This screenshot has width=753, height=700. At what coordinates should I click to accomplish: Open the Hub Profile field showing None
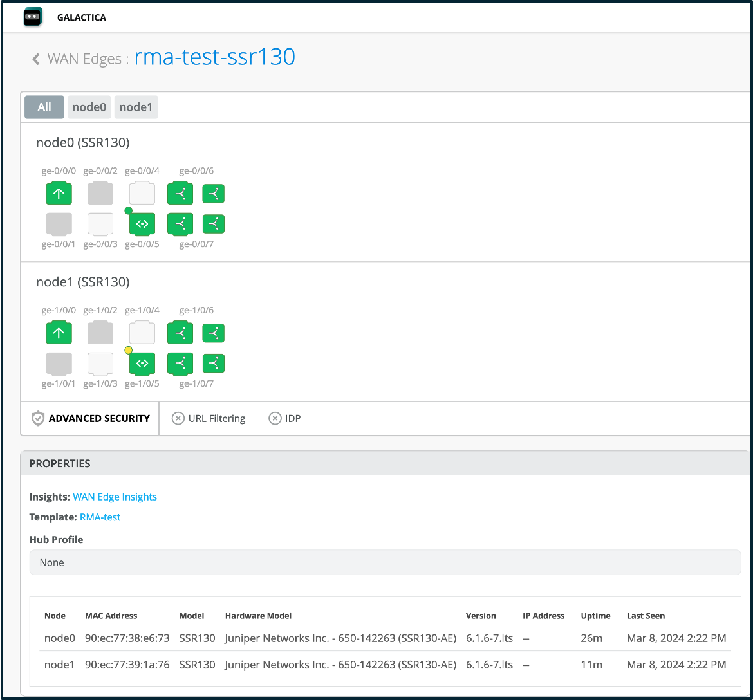tap(385, 562)
